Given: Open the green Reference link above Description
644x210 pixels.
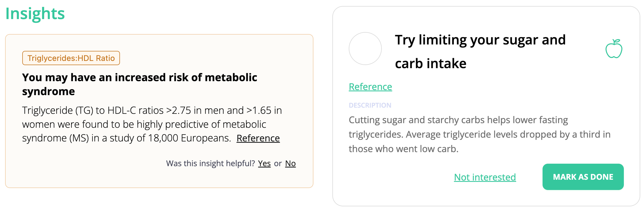Looking at the screenshot, I should [x=370, y=87].
